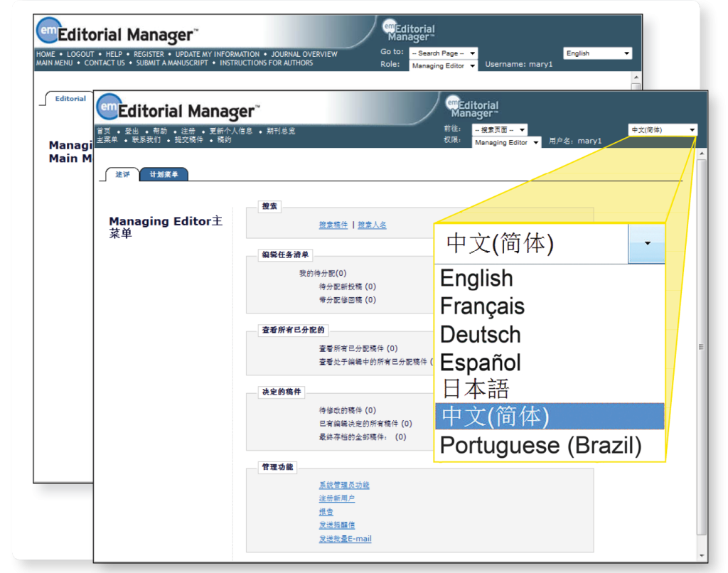Open the '-- Search Page --' Go to dropdown

pyautogui.click(x=444, y=53)
